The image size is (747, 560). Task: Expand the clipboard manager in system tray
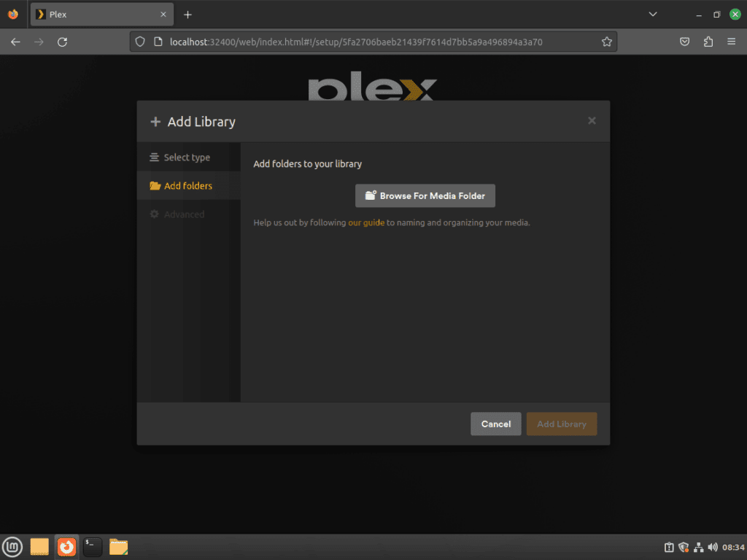(x=668, y=547)
